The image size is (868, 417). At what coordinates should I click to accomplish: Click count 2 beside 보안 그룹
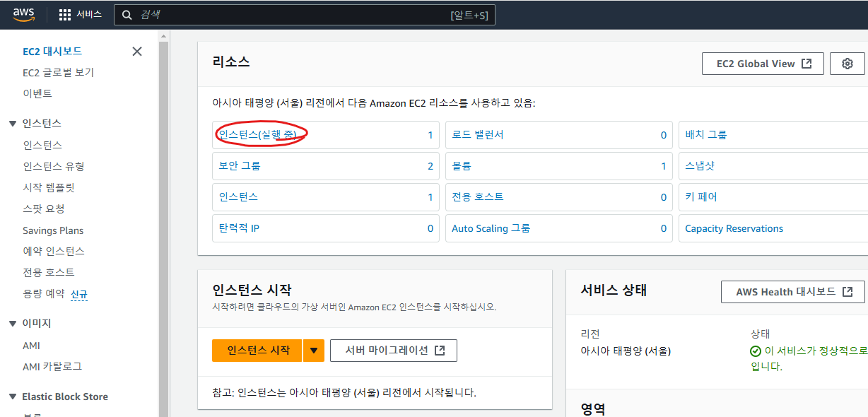click(430, 166)
